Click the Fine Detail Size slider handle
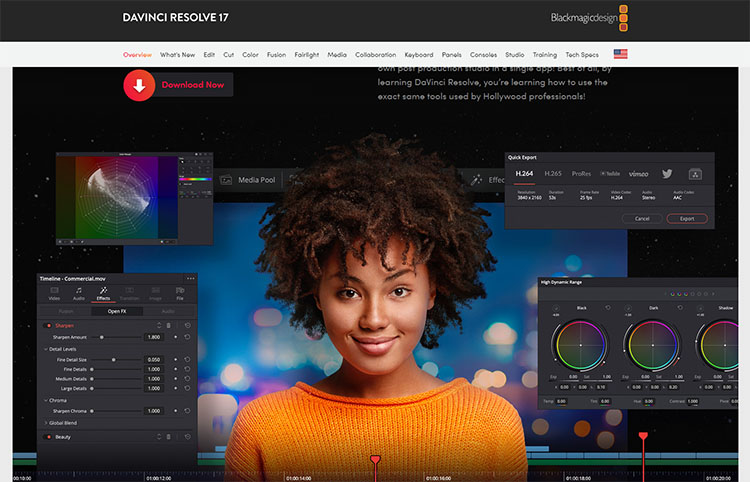Viewport: 750px width, 482px height. coord(113,360)
